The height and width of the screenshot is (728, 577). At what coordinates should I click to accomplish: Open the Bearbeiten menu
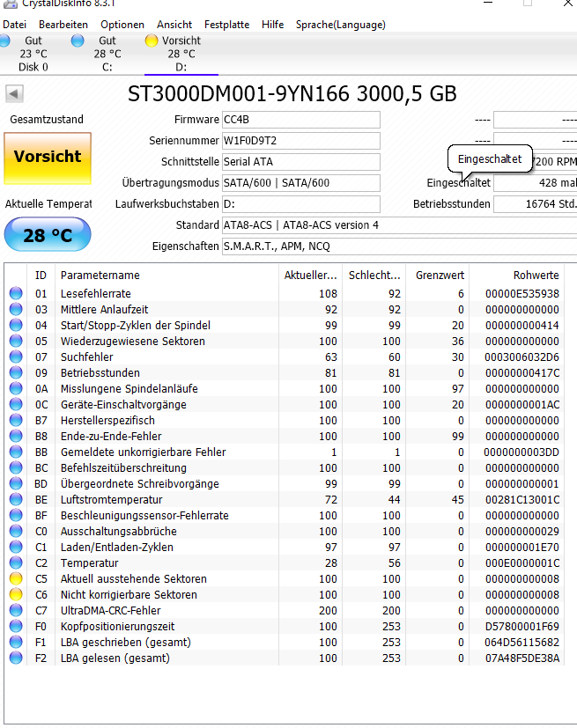tap(63, 25)
